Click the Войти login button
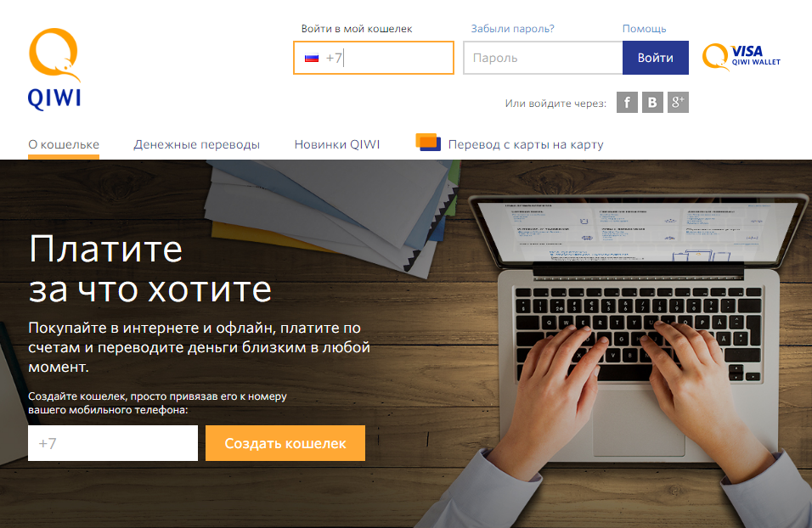Screen dimensions: 812x528 pyautogui.click(x=656, y=58)
